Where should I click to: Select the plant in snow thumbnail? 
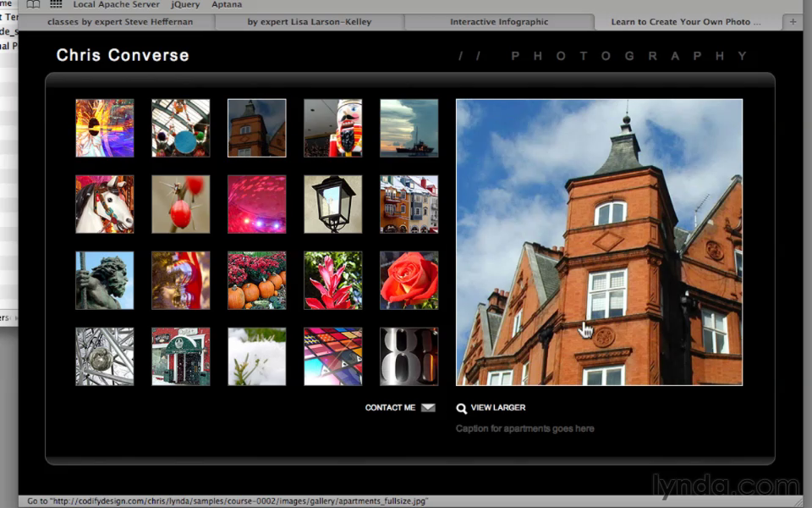coord(257,356)
